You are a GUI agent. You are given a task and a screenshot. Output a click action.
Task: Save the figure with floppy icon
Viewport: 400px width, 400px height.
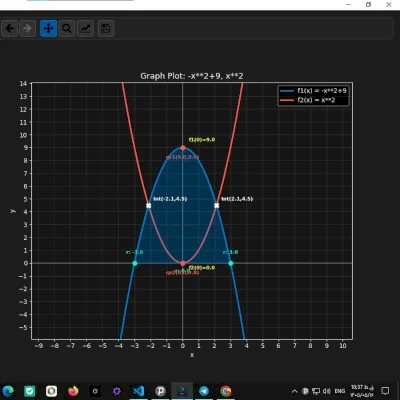(106, 29)
